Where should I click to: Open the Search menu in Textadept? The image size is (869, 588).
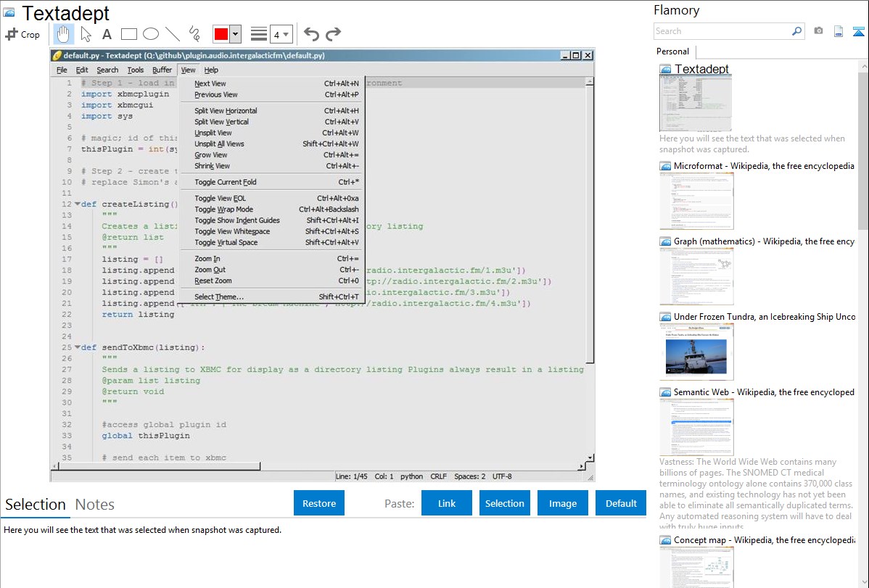pyautogui.click(x=107, y=70)
